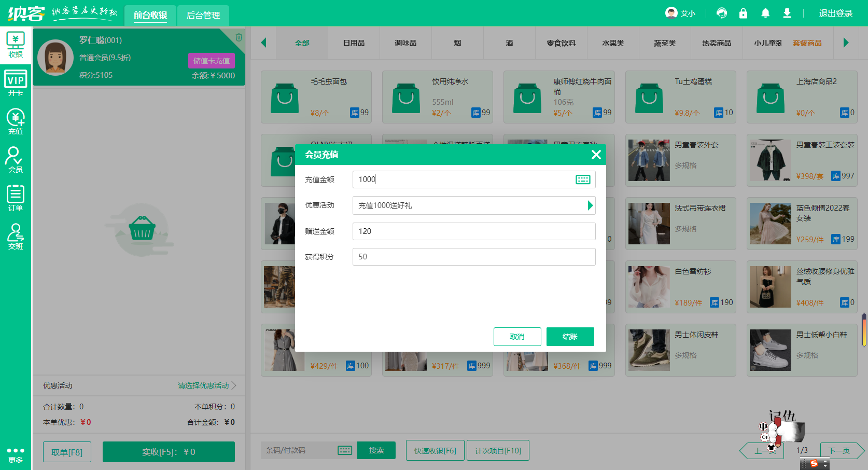
Task: Select the 会员 member sidebar icon
Action: [16, 160]
